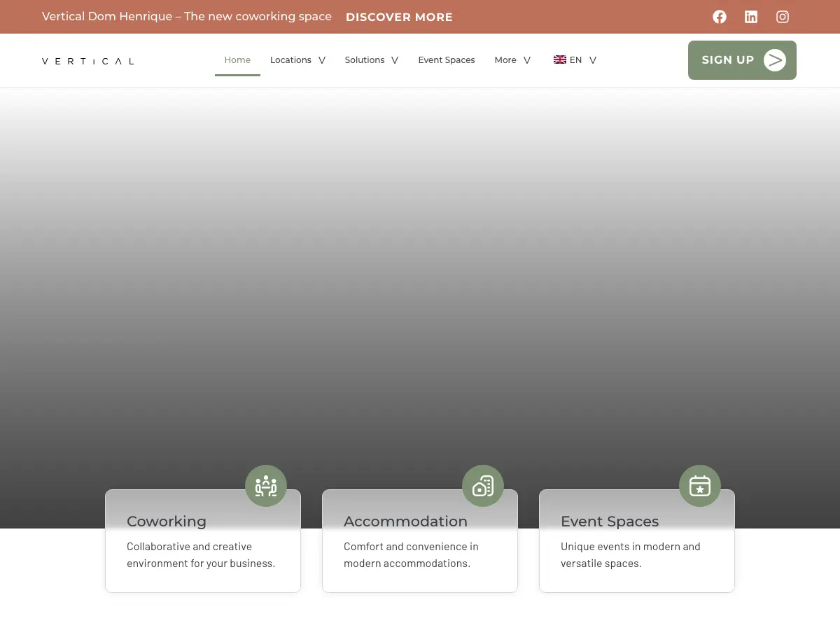Open the More menu item

click(x=505, y=60)
